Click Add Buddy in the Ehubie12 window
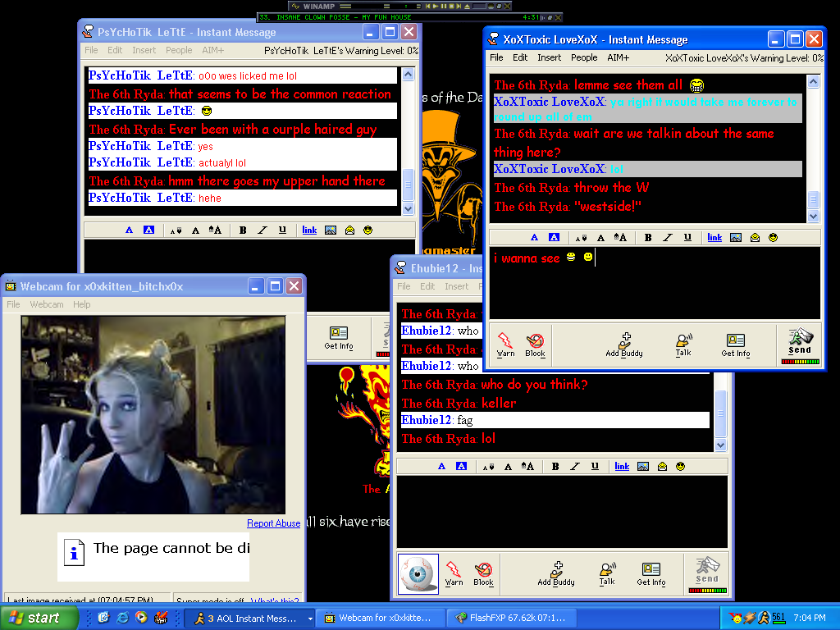840x630 pixels. [x=556, y=573]
